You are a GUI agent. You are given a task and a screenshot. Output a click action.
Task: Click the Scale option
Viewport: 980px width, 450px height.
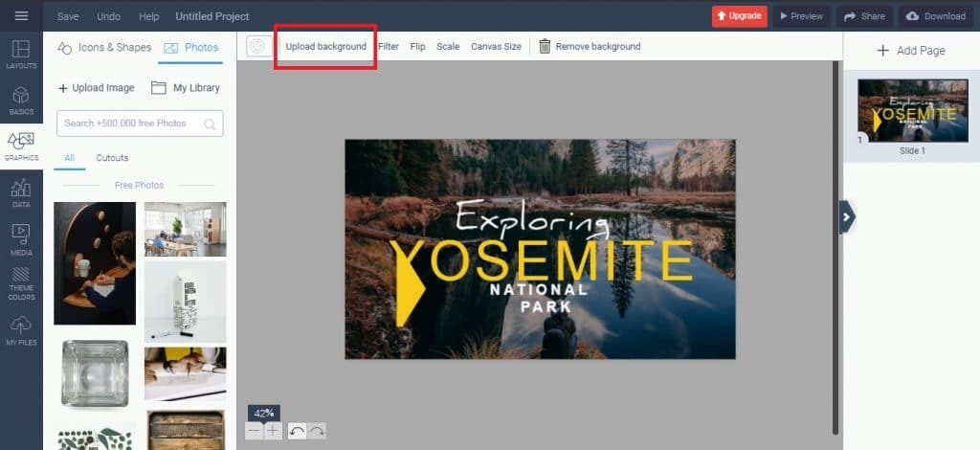point(448,46)
